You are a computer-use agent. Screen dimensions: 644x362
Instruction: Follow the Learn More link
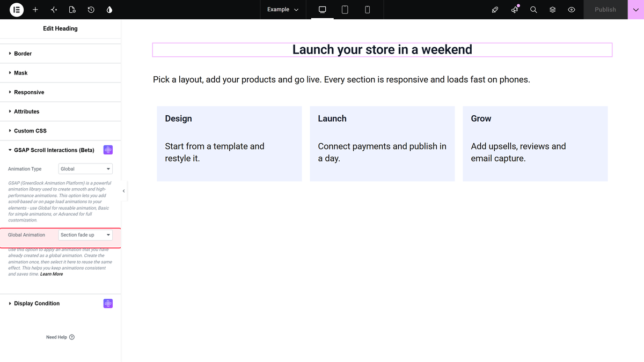(x=52, y=274)
